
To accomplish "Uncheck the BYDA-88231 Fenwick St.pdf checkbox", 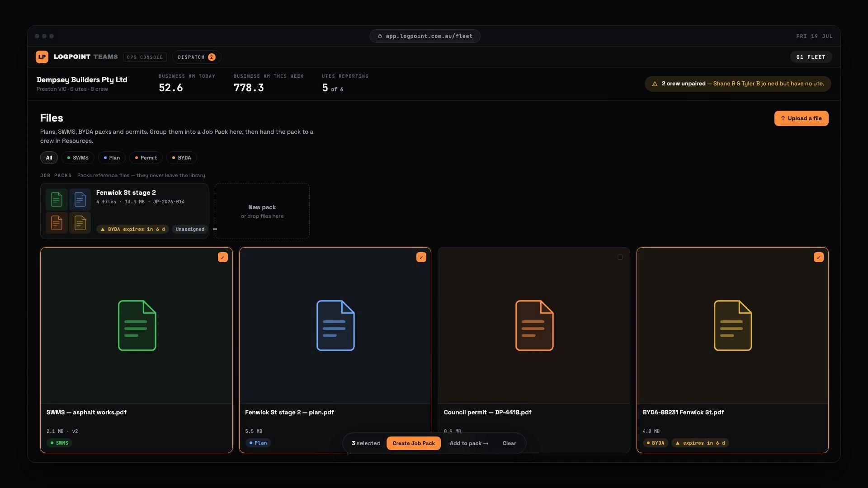I will 818,257.
